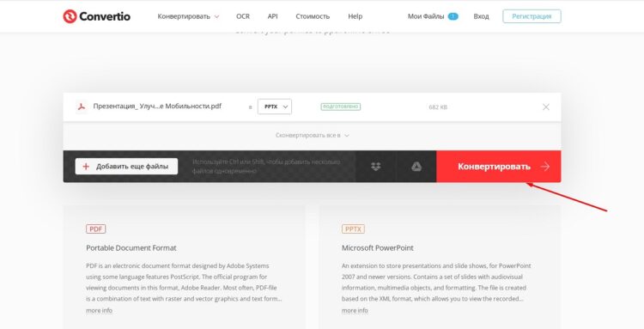
Task: Open the Convertio logo home link
Action: click(96, 16)
